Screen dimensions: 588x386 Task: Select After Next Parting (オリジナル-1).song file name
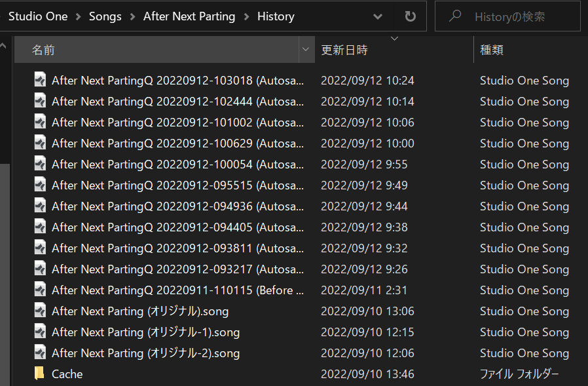(x=145, y=332)
